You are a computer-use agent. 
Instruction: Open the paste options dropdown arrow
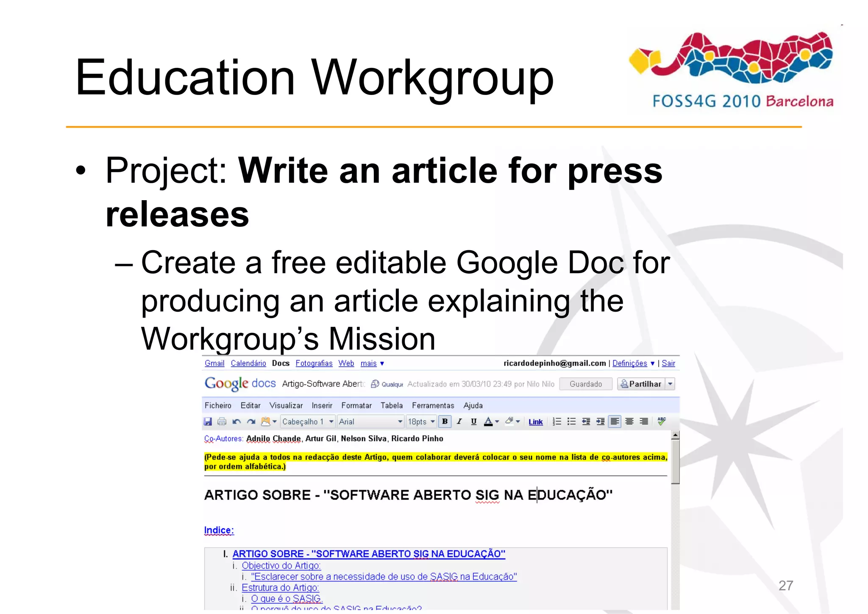tap(275, 421)
